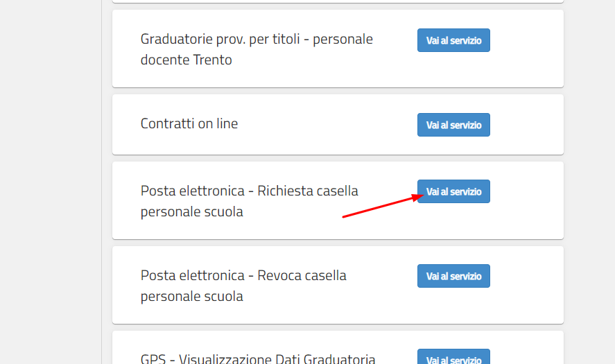Click the red arrow annotation tail
Viewport: 615px width, 364px height.
[345, 216]
